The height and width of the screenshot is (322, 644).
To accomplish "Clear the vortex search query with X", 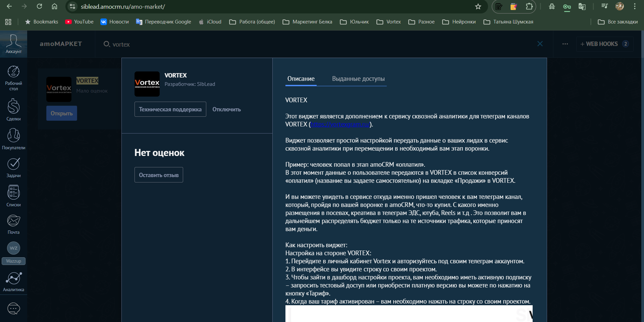I will (x=540, y=44).
